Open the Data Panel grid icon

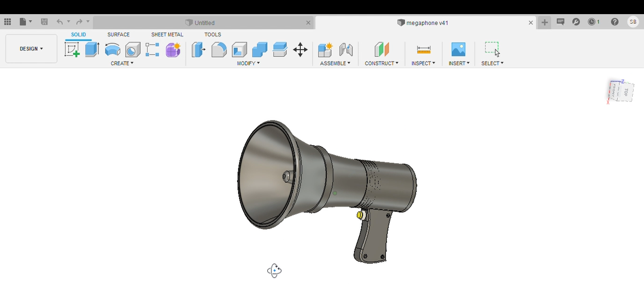tap(8, 22)
